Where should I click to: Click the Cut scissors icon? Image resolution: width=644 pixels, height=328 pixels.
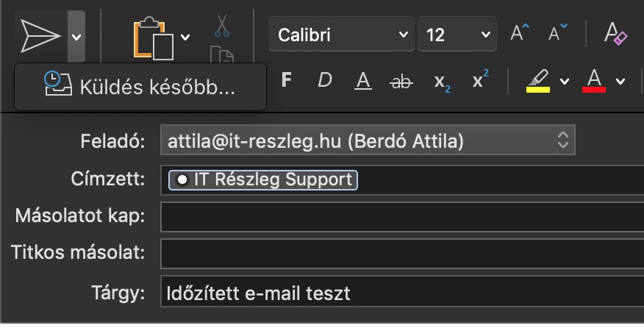point(222,25)
